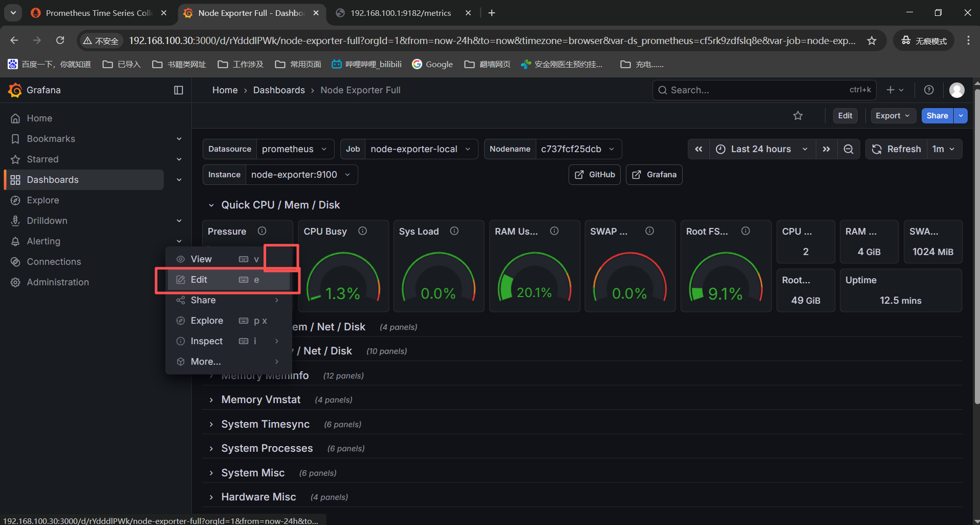Open Datasource prometheus dropdown
The width and height of the screenshot is (980, 525).
pos(295,149)
